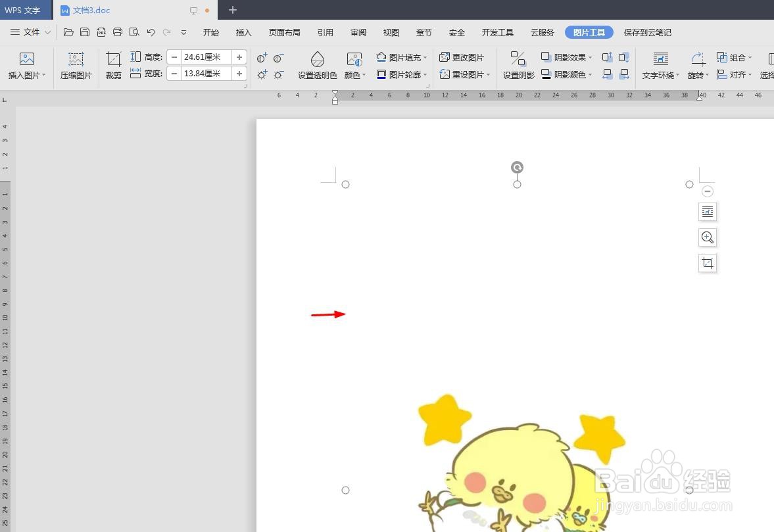
Task: Switch to the 插入 tab
Action: point(244,33)
